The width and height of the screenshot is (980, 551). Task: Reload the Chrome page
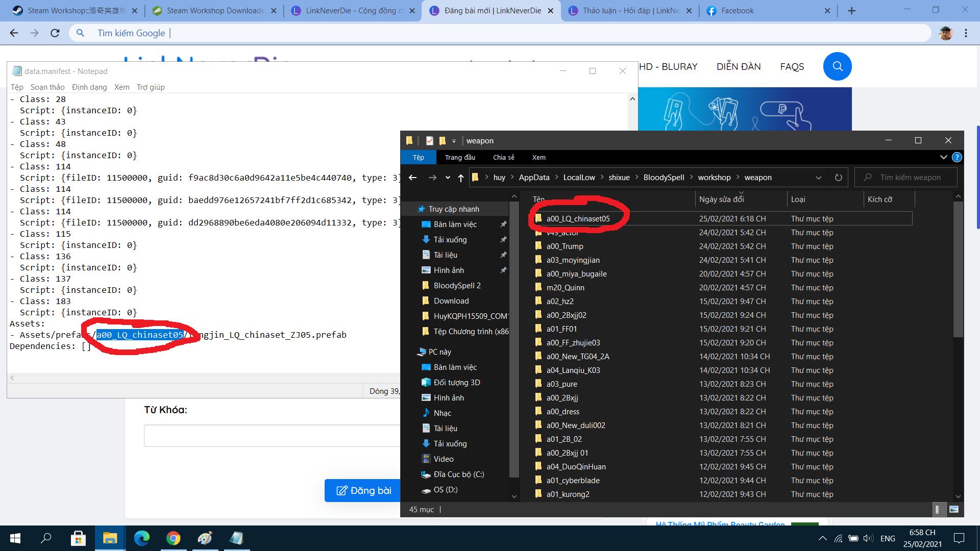[55, 33]
